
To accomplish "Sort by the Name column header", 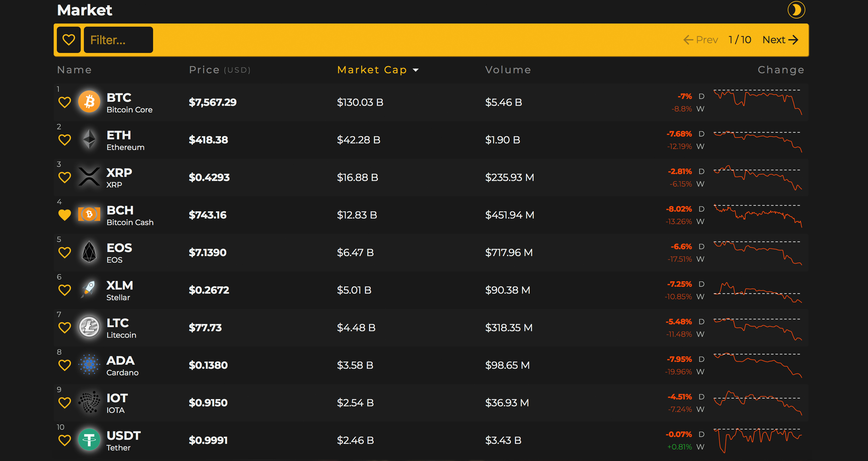I will point(75,70).
